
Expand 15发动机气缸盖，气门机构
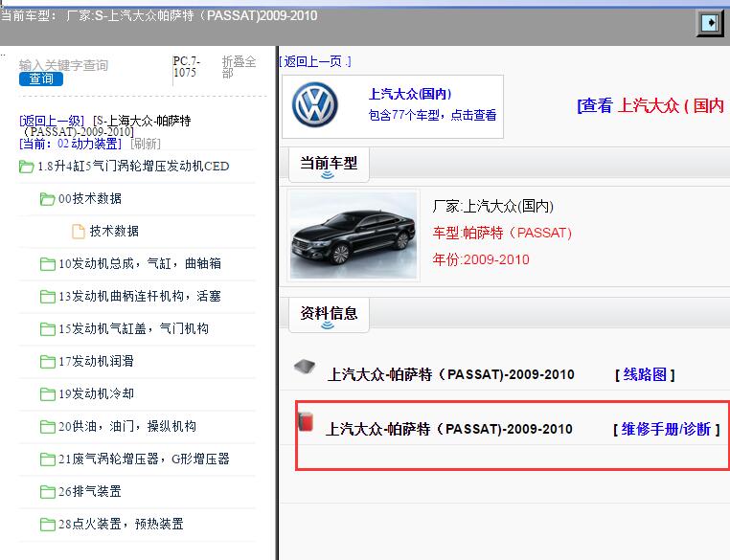(x=133, y=329)
